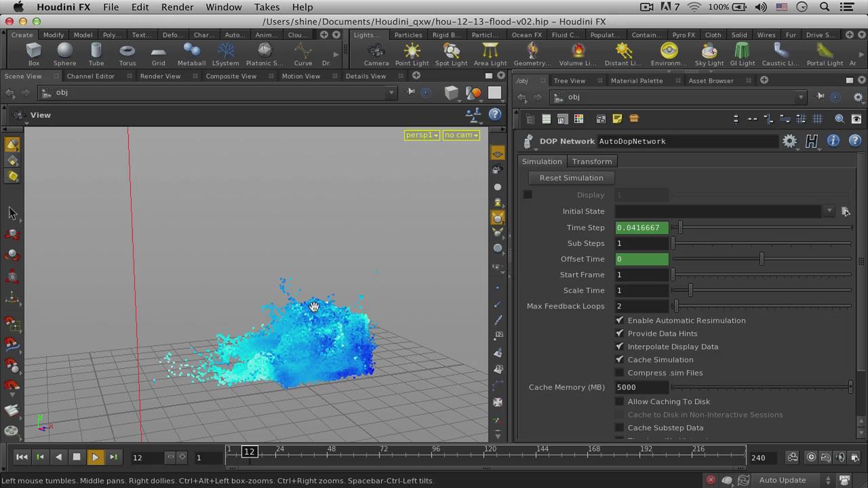Screen dimensions: 868x488
Task: Adjust the Cache Memory slider
Action: point(850,387)
